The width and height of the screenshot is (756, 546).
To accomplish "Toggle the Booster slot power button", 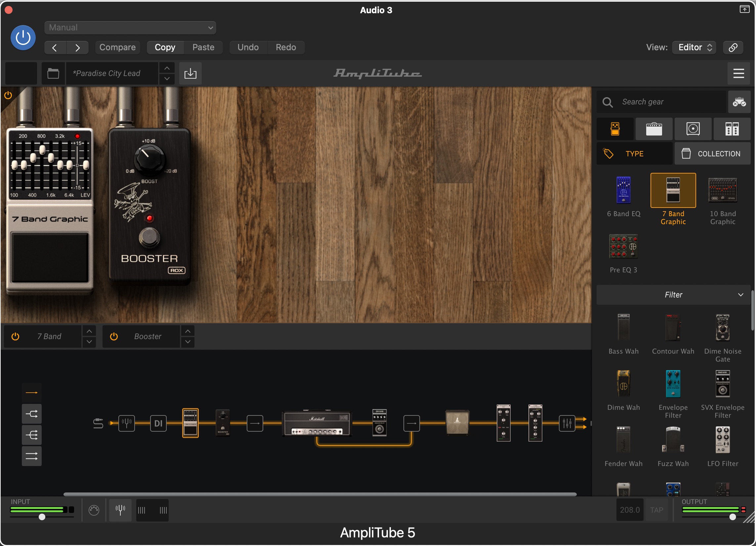I will pos(114,336).
